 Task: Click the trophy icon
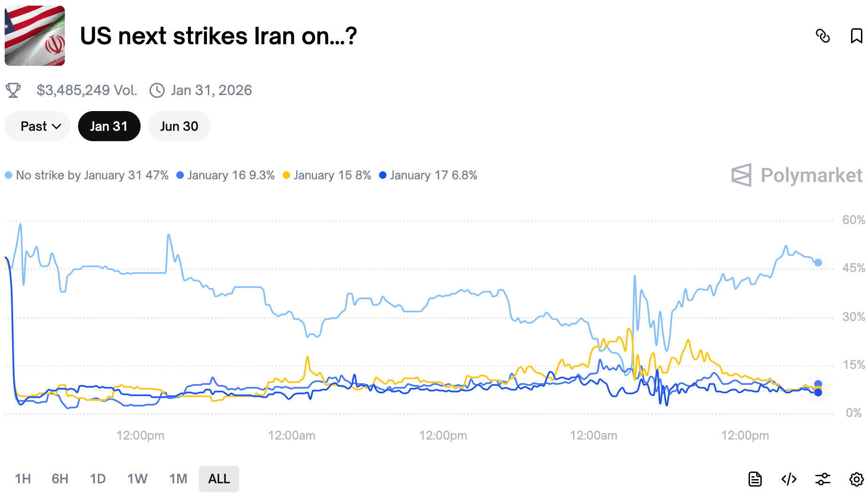coord(13,90)
